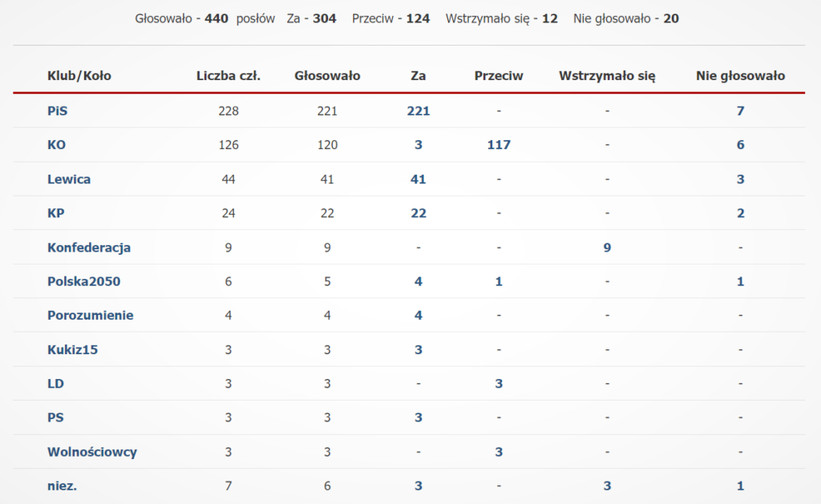This screenshot has width=821, height=504.
Task: Click Lewica 3 Nie głosowało
Action: (740, 179)
